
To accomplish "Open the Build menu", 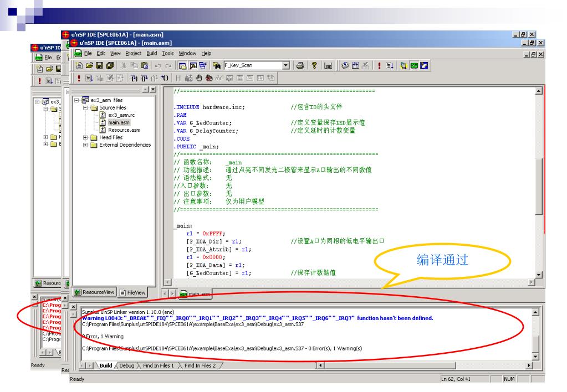I will pos(151,53).
